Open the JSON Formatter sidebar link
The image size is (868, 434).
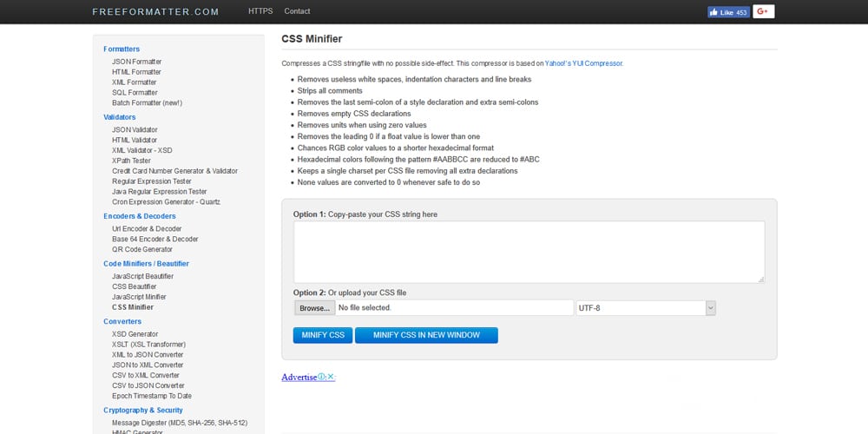(x=136, y=62)
